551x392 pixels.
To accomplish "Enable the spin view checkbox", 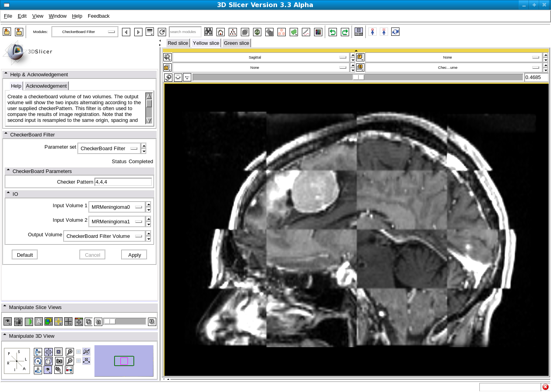I will pos(79,352).
